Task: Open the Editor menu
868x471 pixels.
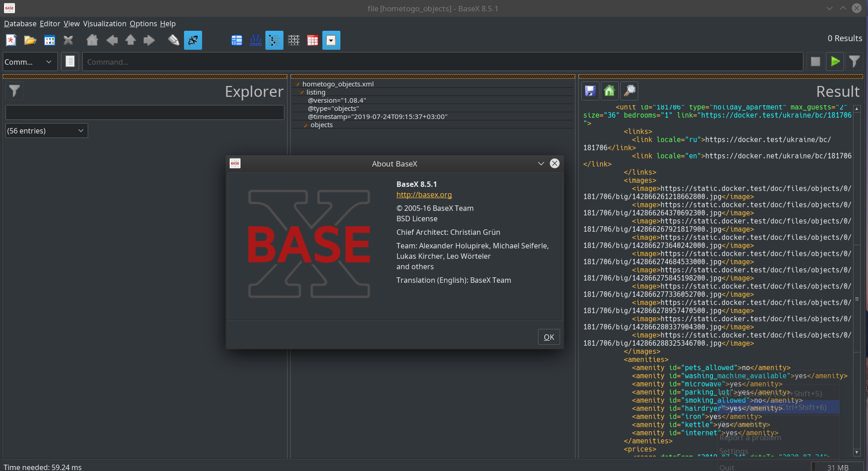Action: click(x=50, y=24)
